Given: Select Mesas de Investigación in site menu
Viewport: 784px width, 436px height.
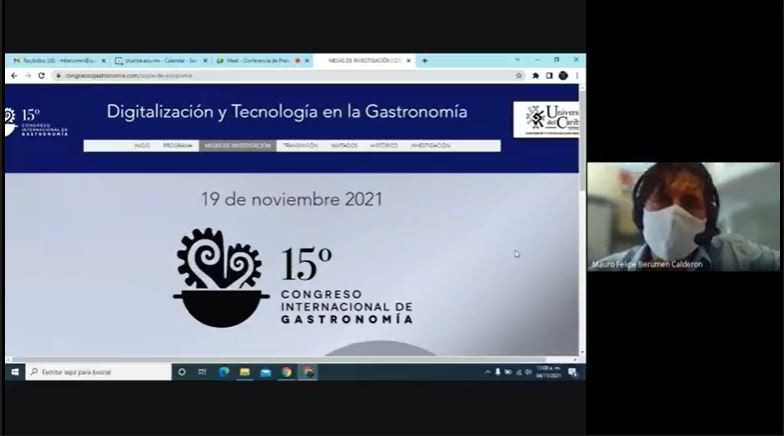Looking at the screenshot, I should point(238,146).
